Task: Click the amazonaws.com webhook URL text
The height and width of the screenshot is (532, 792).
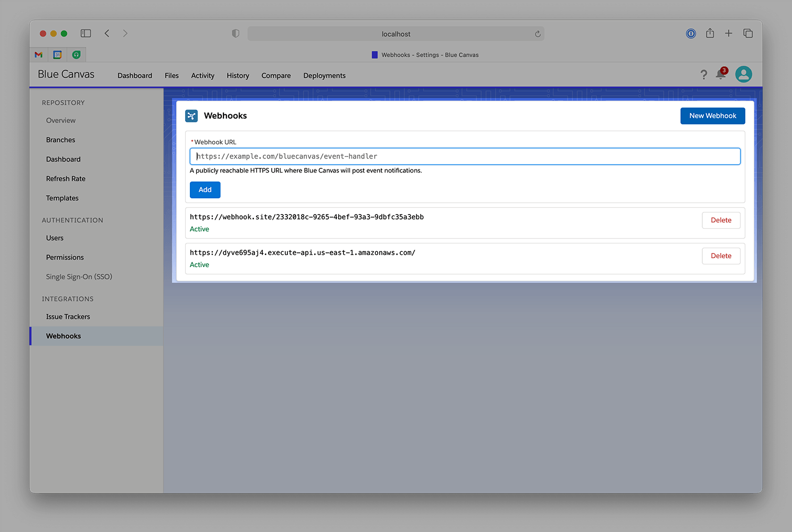Action: 303,253
